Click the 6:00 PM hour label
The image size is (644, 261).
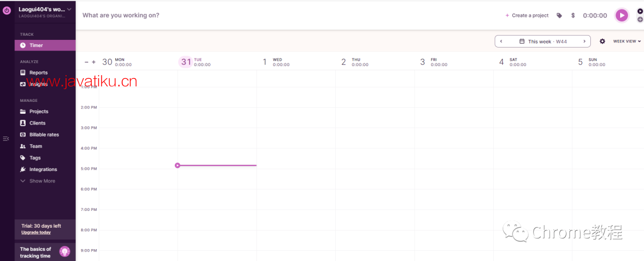89,189
